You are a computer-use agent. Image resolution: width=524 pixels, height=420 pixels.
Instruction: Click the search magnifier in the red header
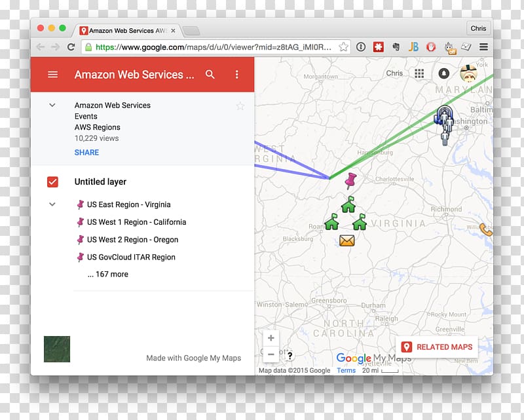(210, 74)
